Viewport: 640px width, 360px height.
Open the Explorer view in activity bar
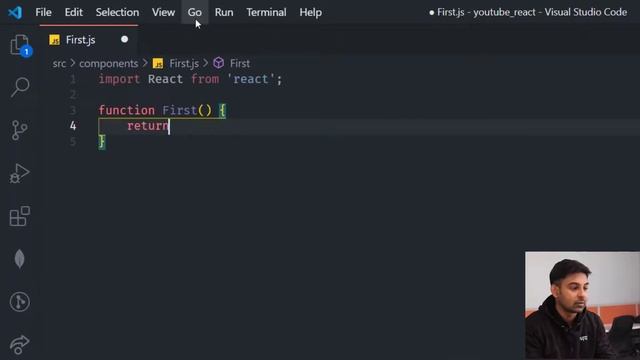click(x=20, y=45)
